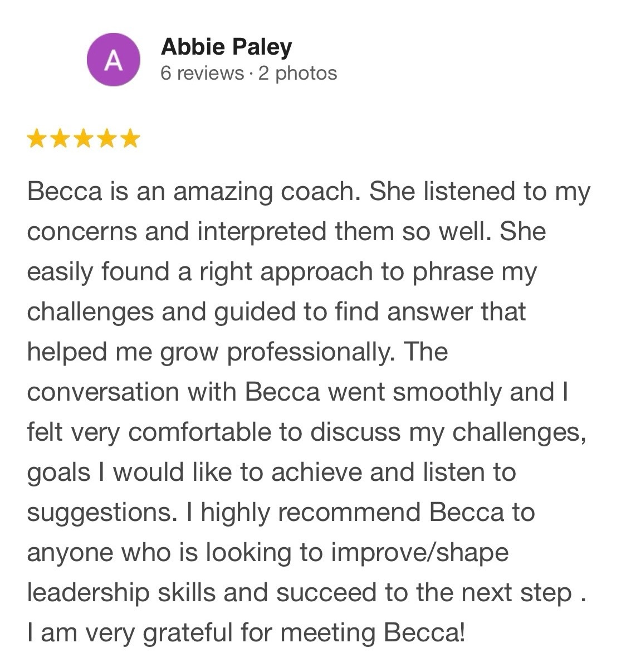The height and width of the screenshot is (672, 626).
Task: Click the word "improve/shape" in the review
Action: click(419, 553)
